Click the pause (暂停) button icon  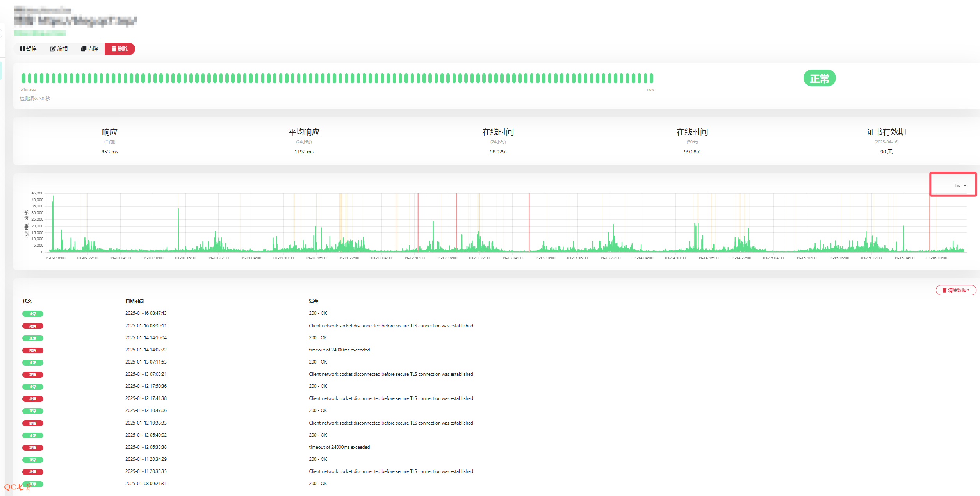coord(23,49)
